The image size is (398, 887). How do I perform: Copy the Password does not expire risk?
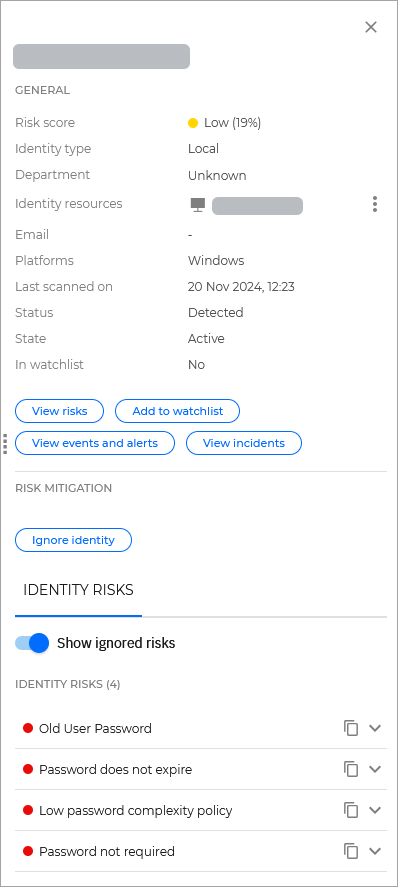[351, 769]
